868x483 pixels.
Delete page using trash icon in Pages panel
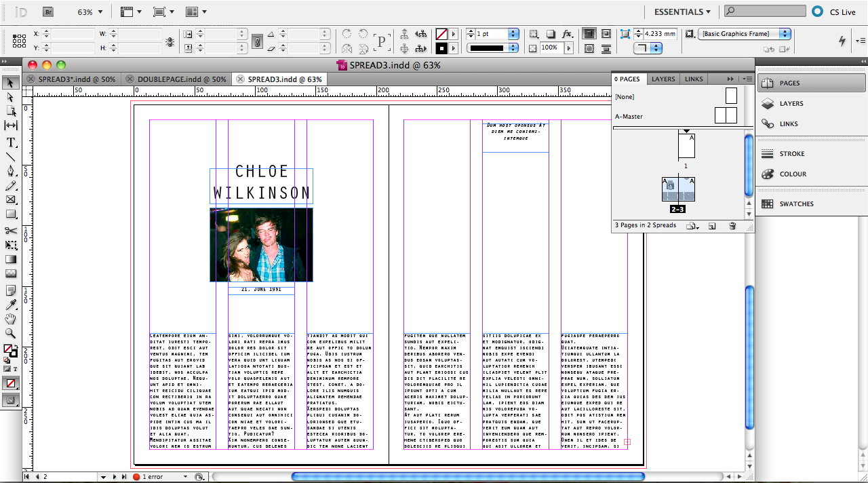click(732, 225)
